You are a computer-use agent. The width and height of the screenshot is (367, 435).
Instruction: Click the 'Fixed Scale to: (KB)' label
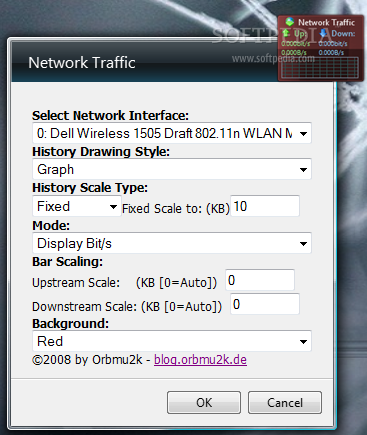[x=176, y=209]
